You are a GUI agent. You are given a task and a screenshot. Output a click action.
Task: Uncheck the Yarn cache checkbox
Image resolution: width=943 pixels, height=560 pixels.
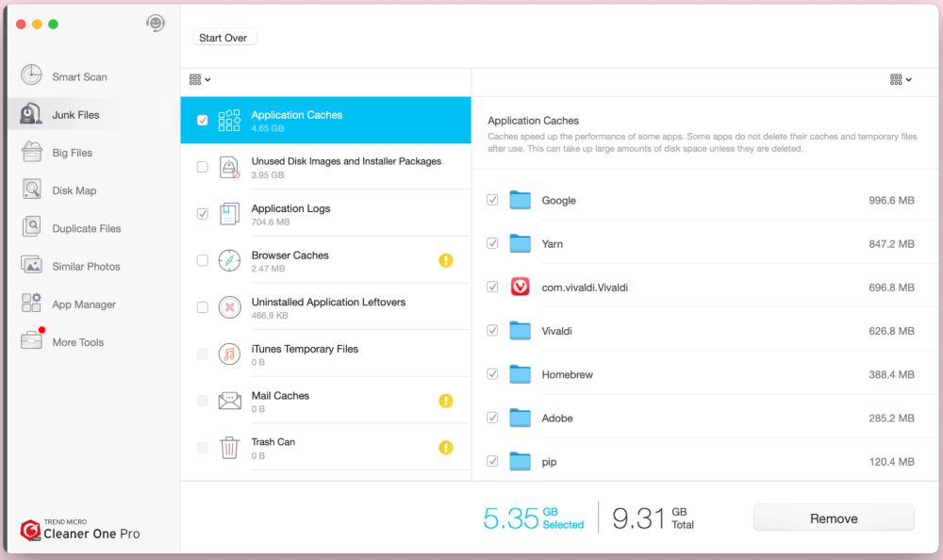point(492,243)
